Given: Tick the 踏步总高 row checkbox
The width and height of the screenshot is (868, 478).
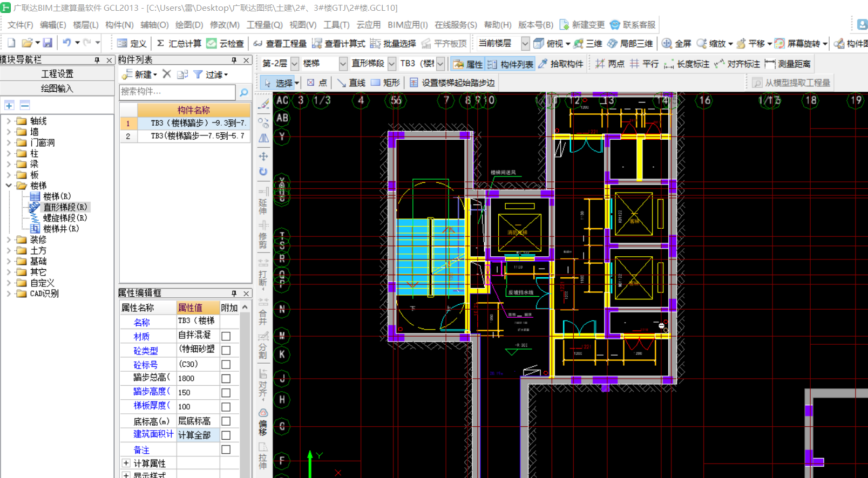Looking at the screenshot, I should point(226,379).
